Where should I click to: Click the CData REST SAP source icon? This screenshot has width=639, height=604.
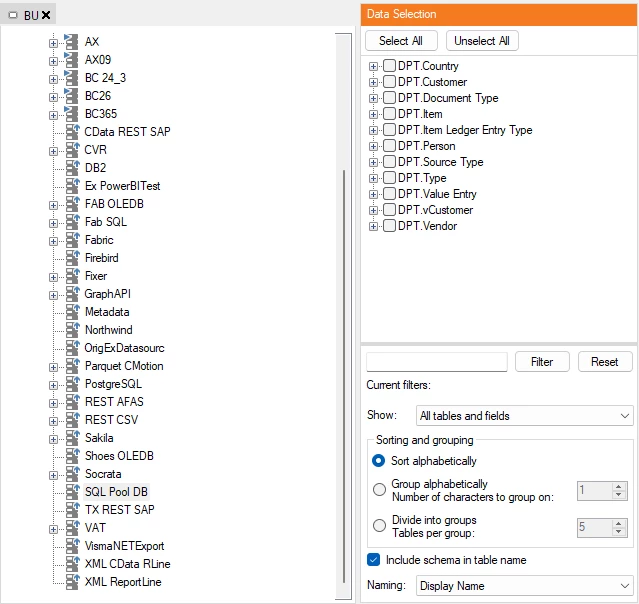[73, 132]
